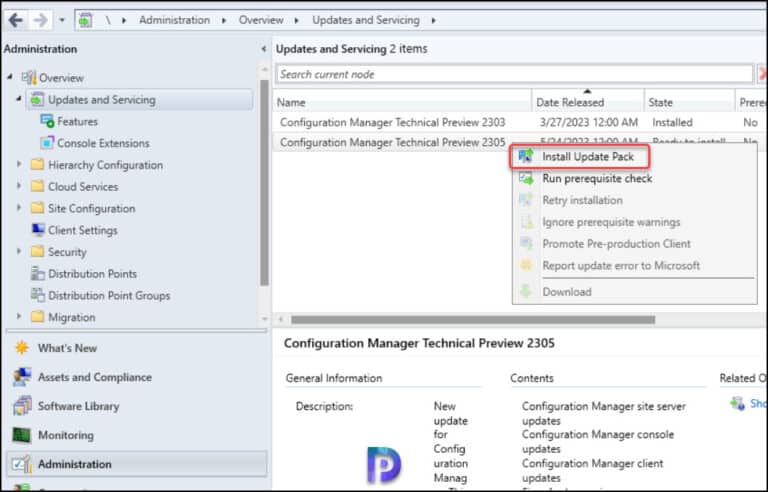This screenshot has height=492, width=768.
Task: Click in the Search current node field
Action: pyautogui.click(x=514, y=74)
